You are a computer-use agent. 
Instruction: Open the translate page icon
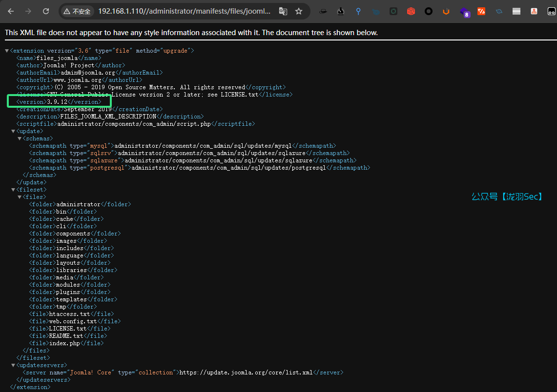point(283,11)
